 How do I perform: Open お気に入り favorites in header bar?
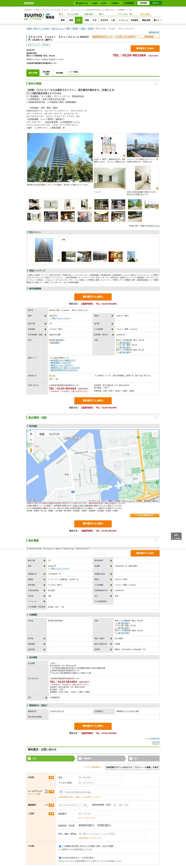[x=82, y=3]
